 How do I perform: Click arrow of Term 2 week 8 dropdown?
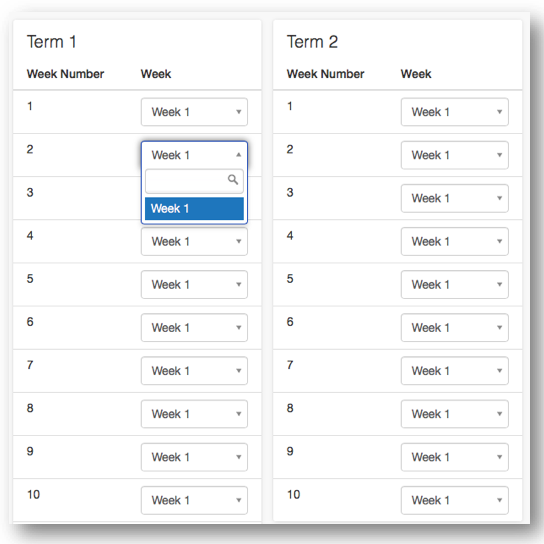(x=500, y=414)
